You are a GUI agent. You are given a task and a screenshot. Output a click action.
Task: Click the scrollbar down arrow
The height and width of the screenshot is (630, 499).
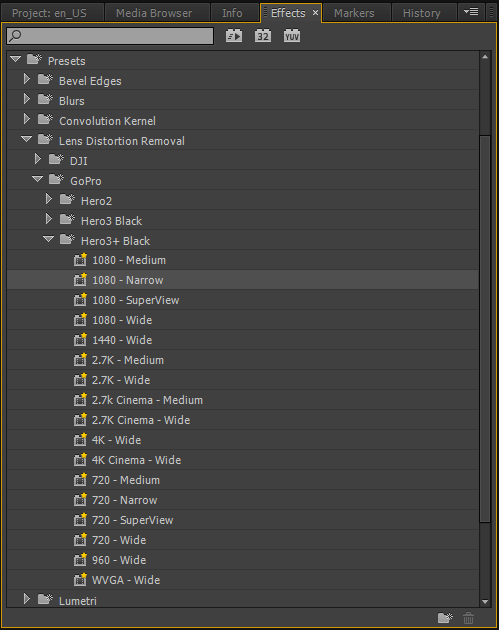(x=485, y=601)
